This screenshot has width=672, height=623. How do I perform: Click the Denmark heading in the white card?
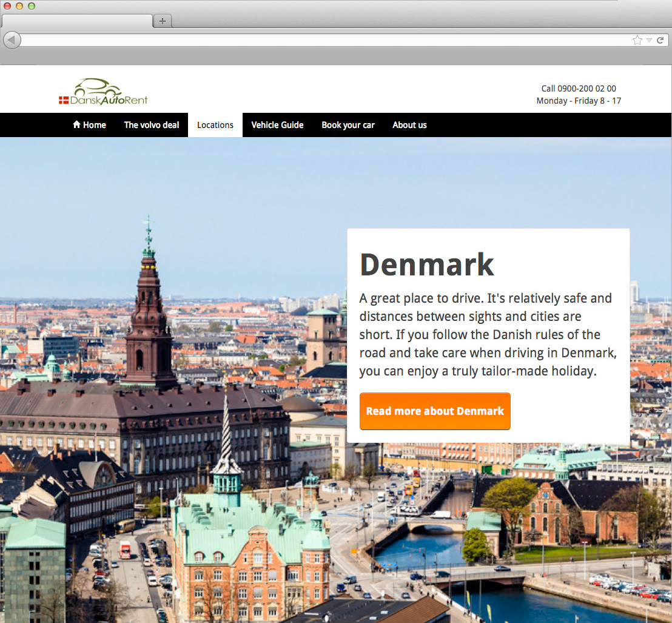427,264
